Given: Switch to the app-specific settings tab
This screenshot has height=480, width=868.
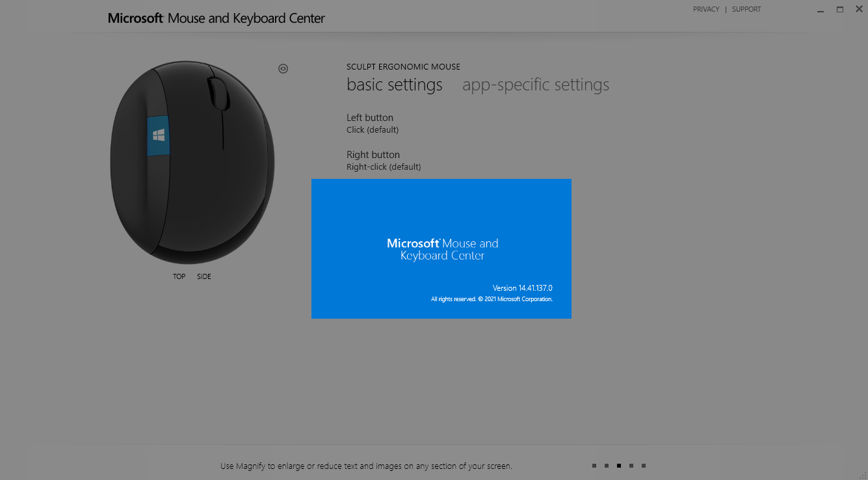Looking at the screenshot, I should coord(536,85).
